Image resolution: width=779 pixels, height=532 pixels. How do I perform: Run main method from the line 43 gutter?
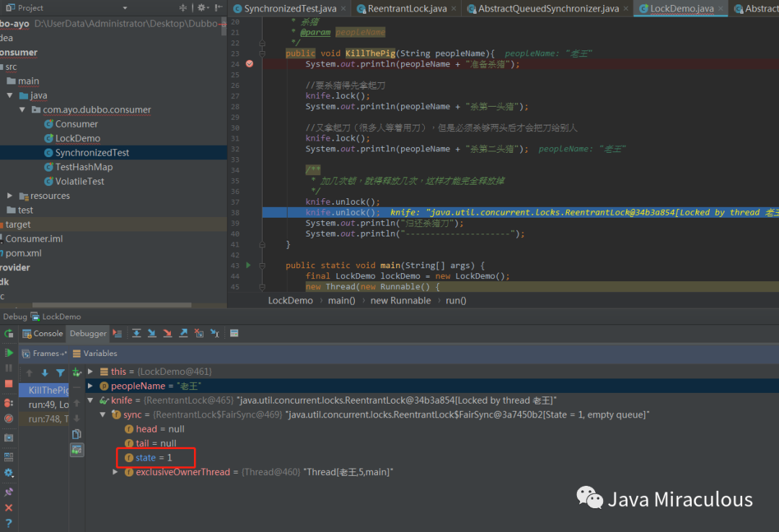(248, 265)
